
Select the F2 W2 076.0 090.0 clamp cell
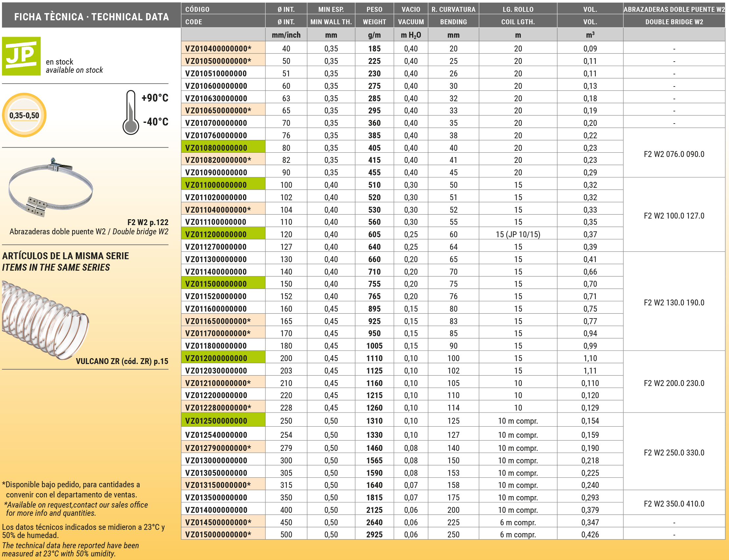[674, 154]
